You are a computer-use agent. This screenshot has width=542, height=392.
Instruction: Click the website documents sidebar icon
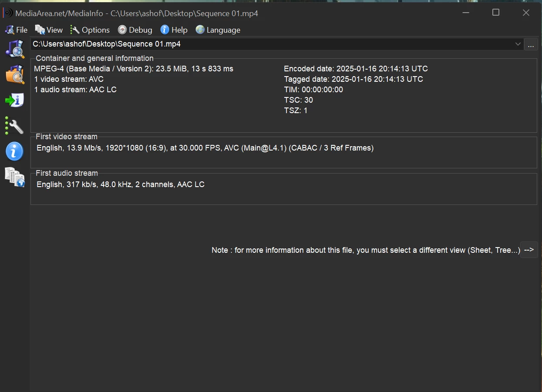(15, 177)
